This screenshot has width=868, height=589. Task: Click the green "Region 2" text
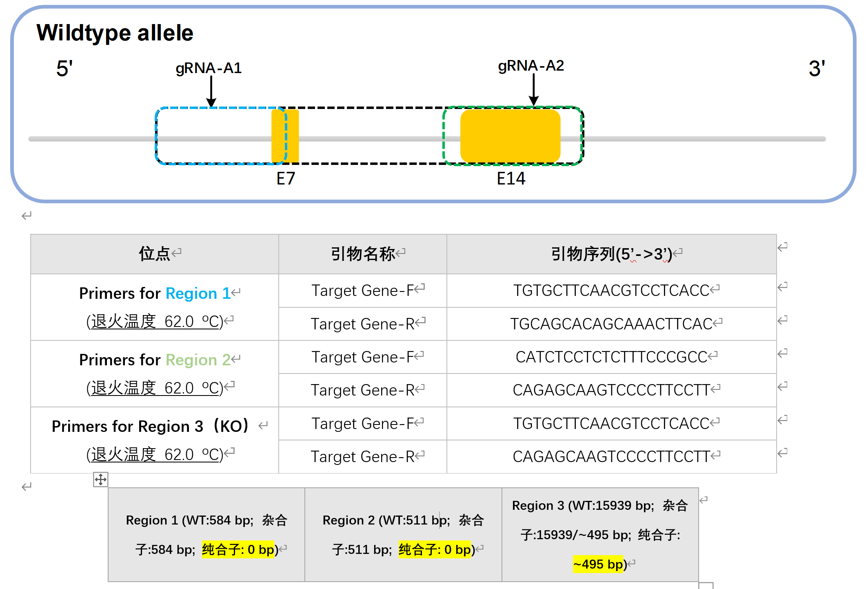pyautogui.click(x=198, y=360)
